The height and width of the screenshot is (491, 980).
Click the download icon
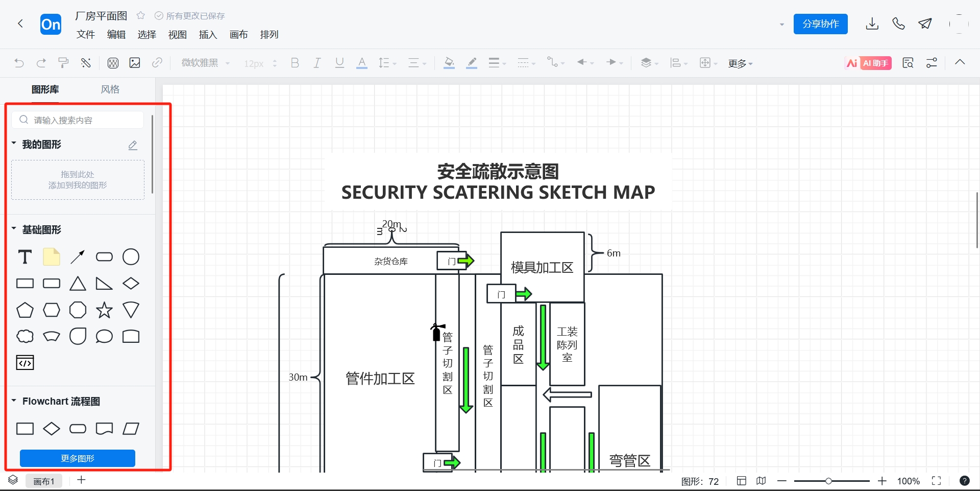tap(872, 24)
